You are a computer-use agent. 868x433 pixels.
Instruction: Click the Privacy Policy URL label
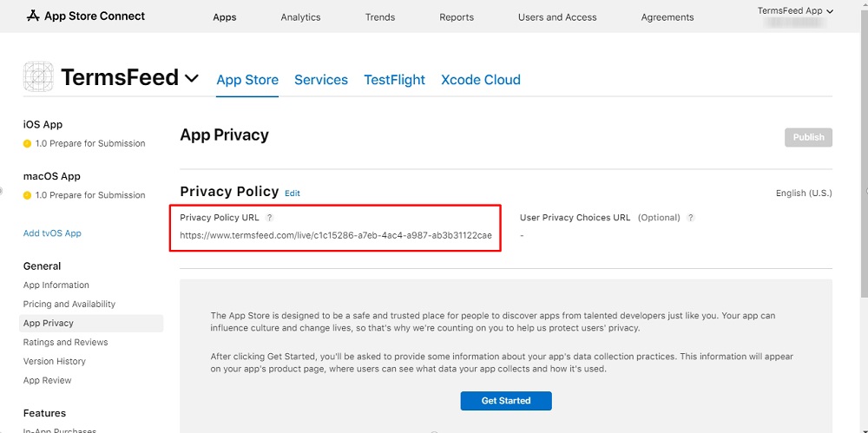tap(220, 218)
